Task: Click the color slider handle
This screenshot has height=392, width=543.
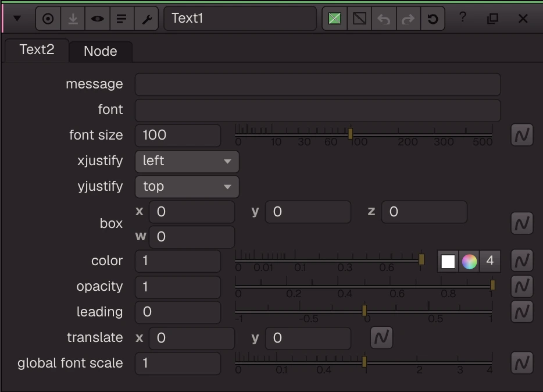Action: (x=421, y=259)
